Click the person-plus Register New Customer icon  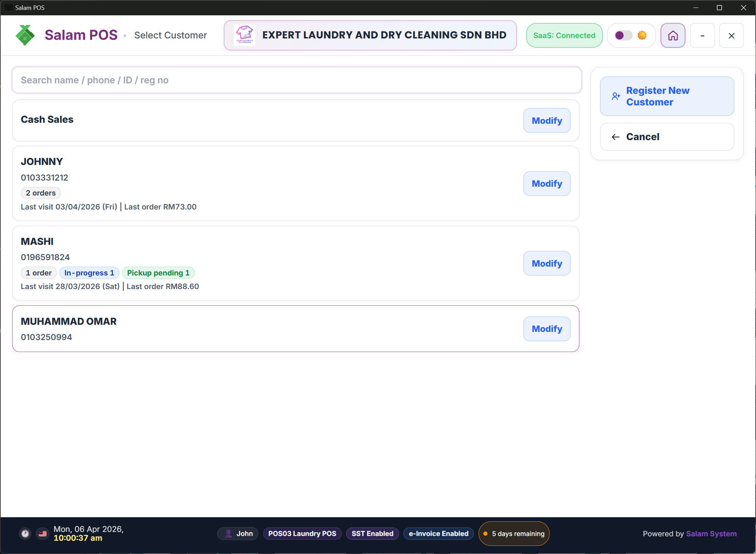(616, 96)
